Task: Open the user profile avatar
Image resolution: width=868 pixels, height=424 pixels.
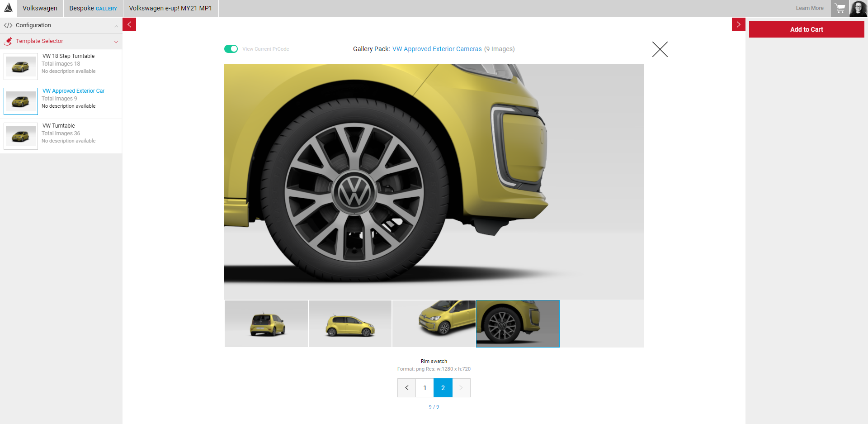Action: click(859, 9)
